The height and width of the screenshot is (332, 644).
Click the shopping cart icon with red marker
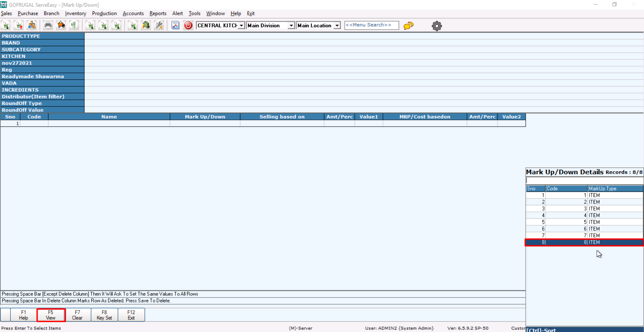(x=19, y=26)
